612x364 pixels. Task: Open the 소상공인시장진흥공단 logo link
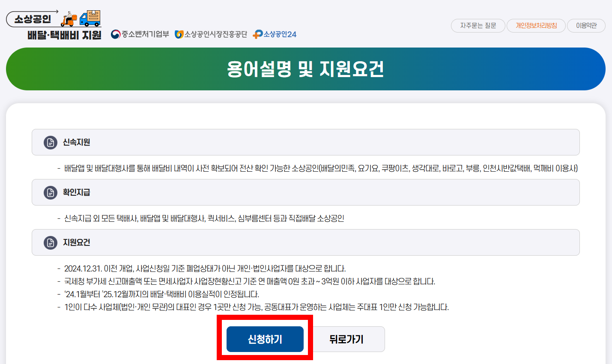(211, 34)
